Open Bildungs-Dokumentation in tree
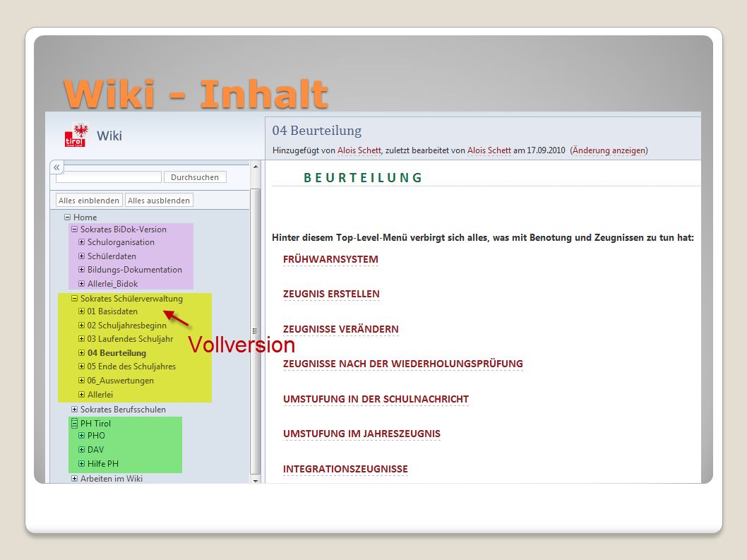 click(135, 270)
